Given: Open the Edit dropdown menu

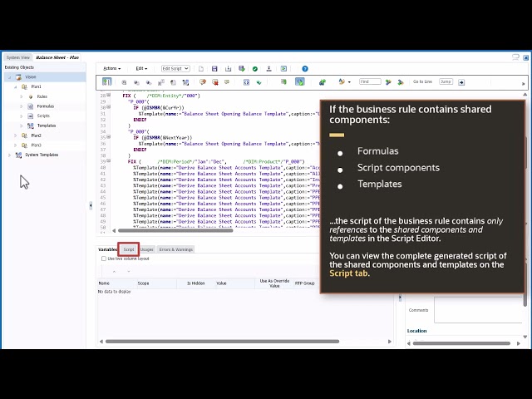Looking at the screenshot, I should coord(141,68).
